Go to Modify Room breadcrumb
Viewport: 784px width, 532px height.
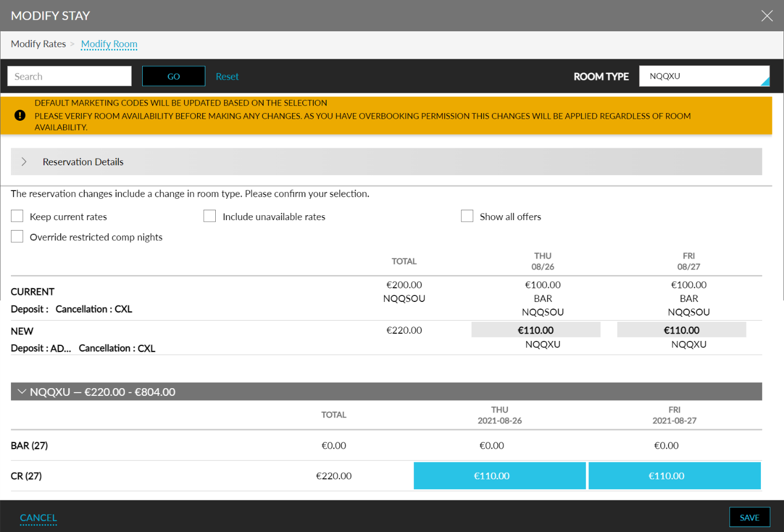tap(109, 44)
